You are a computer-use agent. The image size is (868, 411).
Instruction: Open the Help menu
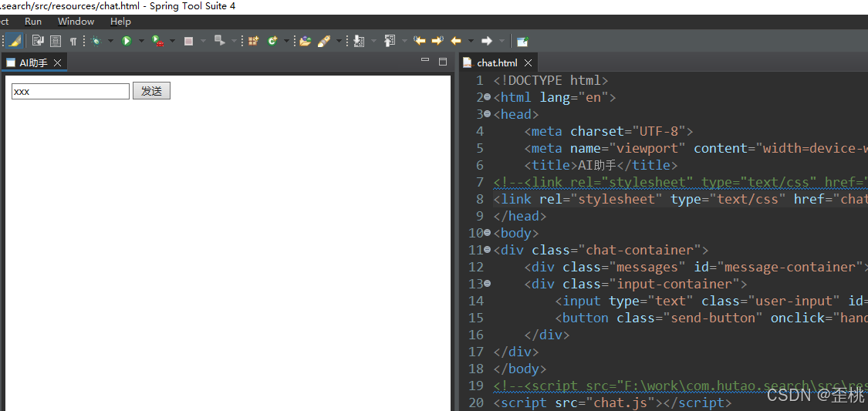point(120,22)
